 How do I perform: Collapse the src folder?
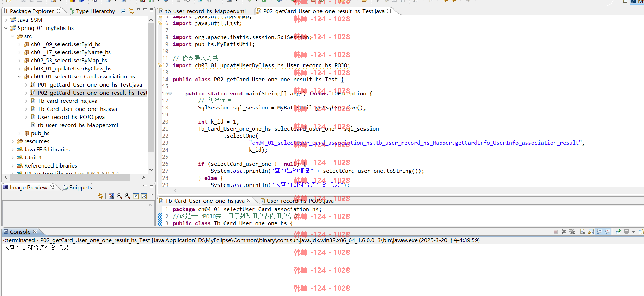(x=13, y=36)
